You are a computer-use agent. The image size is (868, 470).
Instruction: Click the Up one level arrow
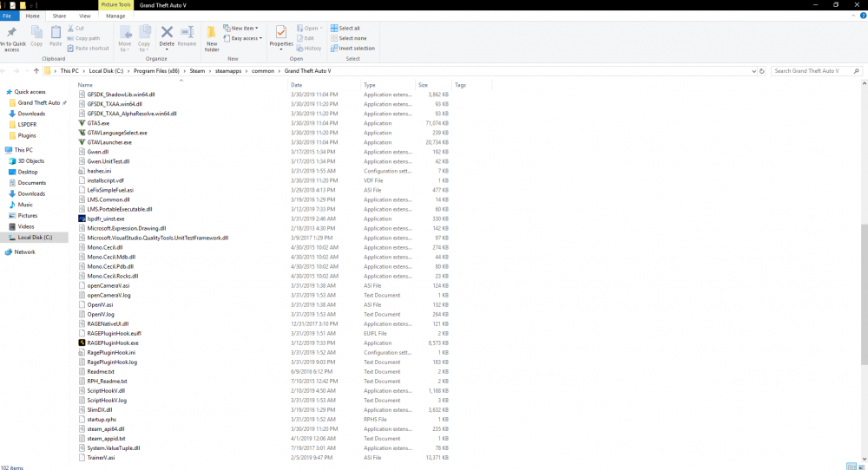36,71
